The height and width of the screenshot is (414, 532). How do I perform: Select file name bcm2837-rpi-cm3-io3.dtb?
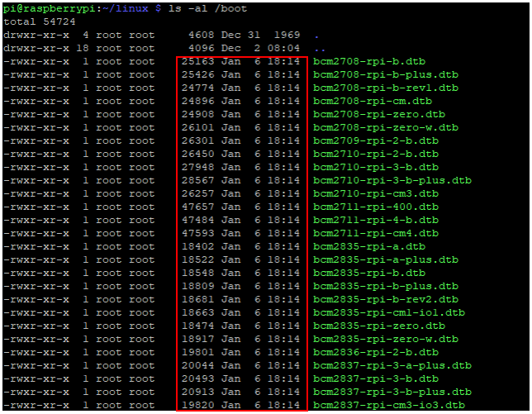(x=389, y=406)
